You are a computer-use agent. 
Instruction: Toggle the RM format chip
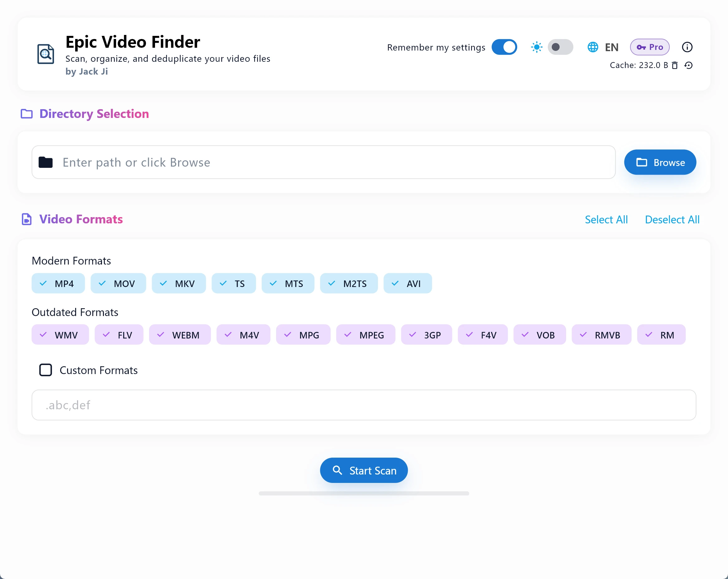click(x=661, y=335)
